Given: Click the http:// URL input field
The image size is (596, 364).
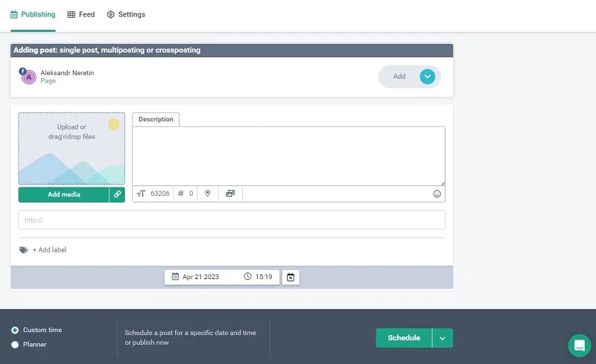Looking at the screenshot, I should point(232,220).
